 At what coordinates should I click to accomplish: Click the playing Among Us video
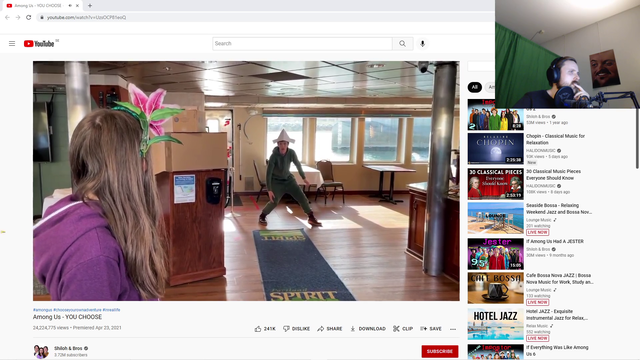[246, 181]
